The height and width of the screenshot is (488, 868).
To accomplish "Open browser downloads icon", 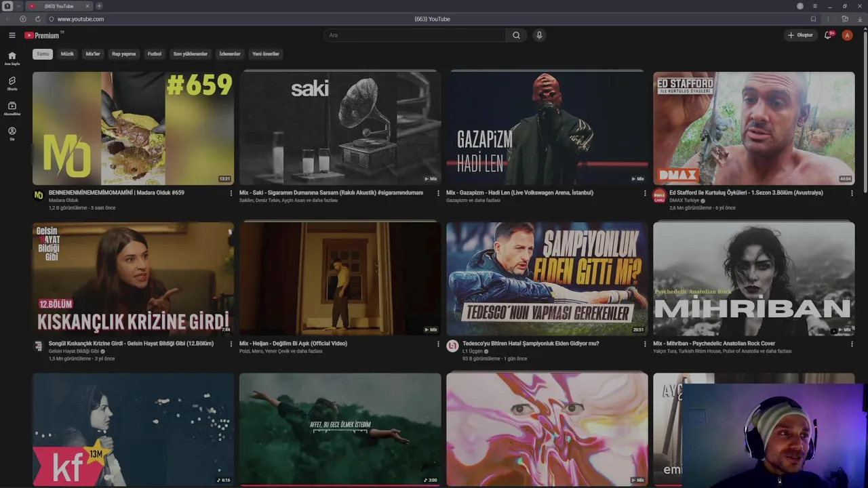I will (860, 19).
